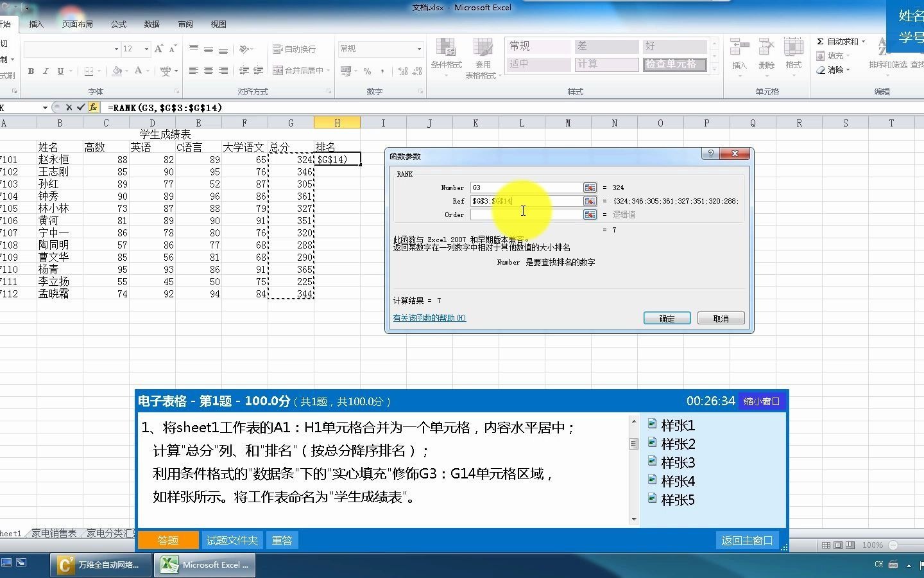The height and width of the screenshot is (578, 924).
Task: Collapse the task window via 缩小窗口
Action: [x=762, y=401]
